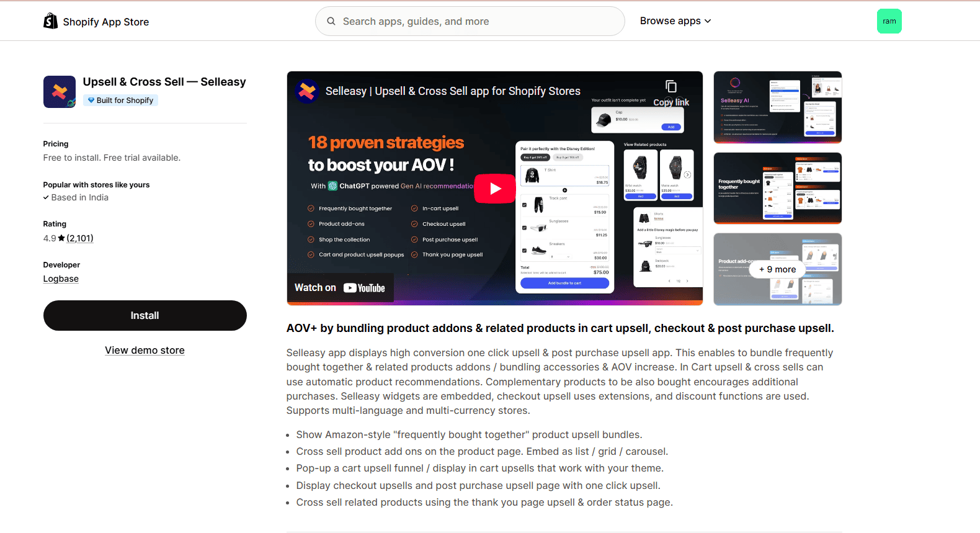Open the Selleasy app icon
980x533 pixels.
click(x=60, y=92)
